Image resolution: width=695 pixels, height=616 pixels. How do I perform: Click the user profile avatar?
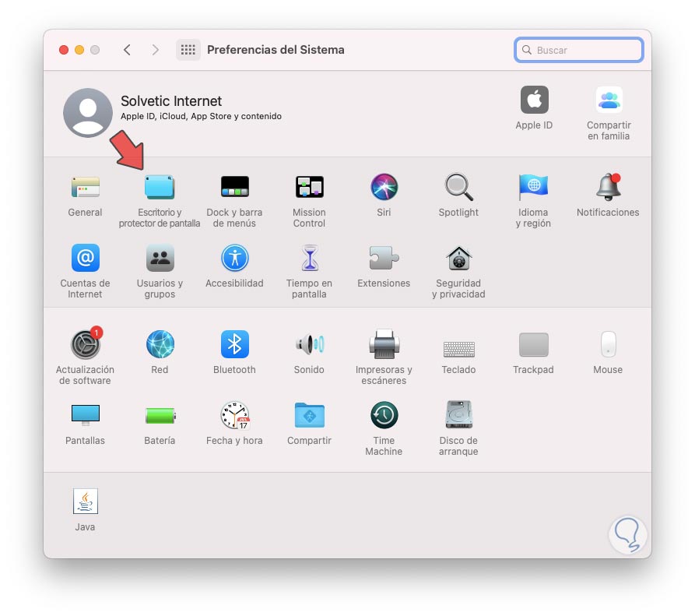click(88, 113)
